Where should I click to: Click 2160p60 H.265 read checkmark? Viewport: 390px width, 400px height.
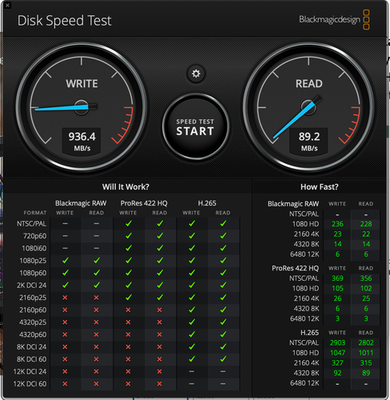[223, 310]
